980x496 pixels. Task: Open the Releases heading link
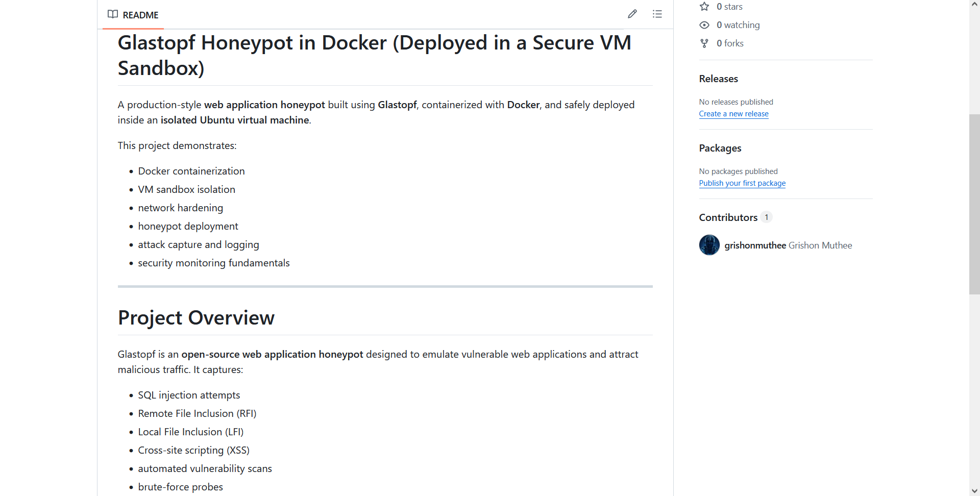coord(719,79)
